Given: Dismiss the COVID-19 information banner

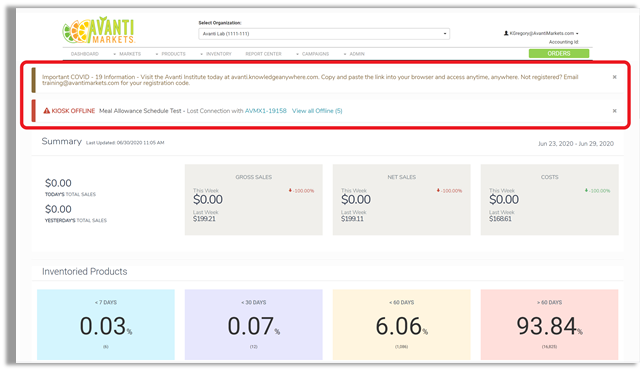Looking at the screenshot, I should coord(615,77).
